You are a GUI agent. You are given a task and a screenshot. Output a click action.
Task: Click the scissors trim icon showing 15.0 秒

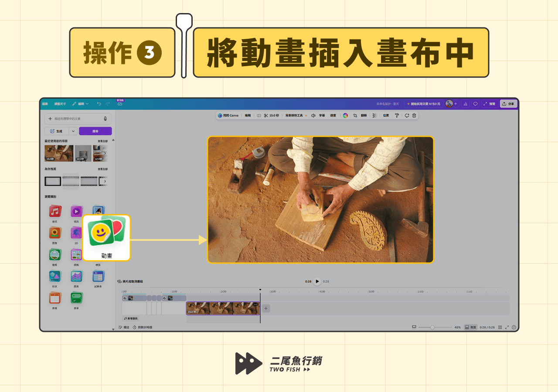coord(271,115)
